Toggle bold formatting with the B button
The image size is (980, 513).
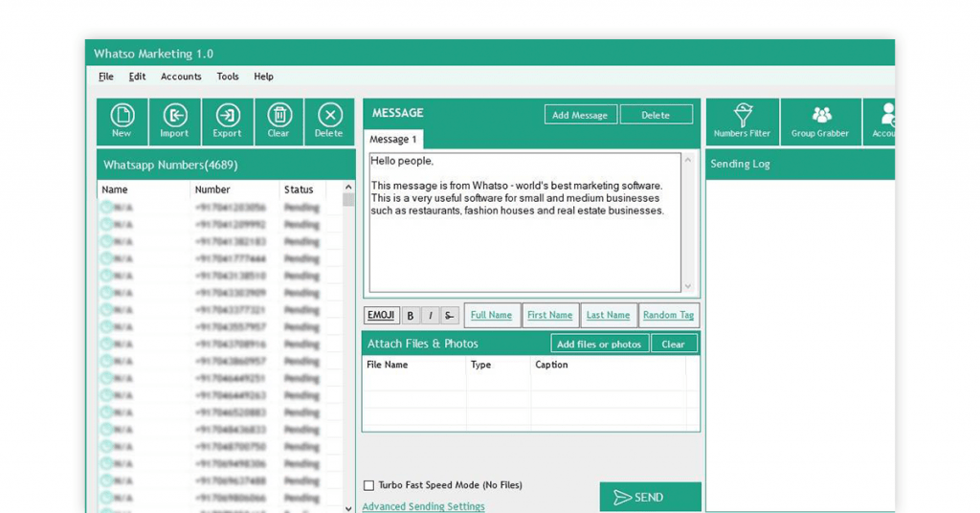click(x=411, y=316)
